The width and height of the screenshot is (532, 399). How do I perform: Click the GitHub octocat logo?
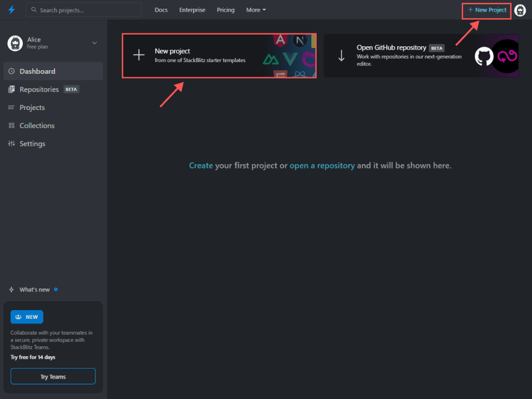(x=484, y=56)
